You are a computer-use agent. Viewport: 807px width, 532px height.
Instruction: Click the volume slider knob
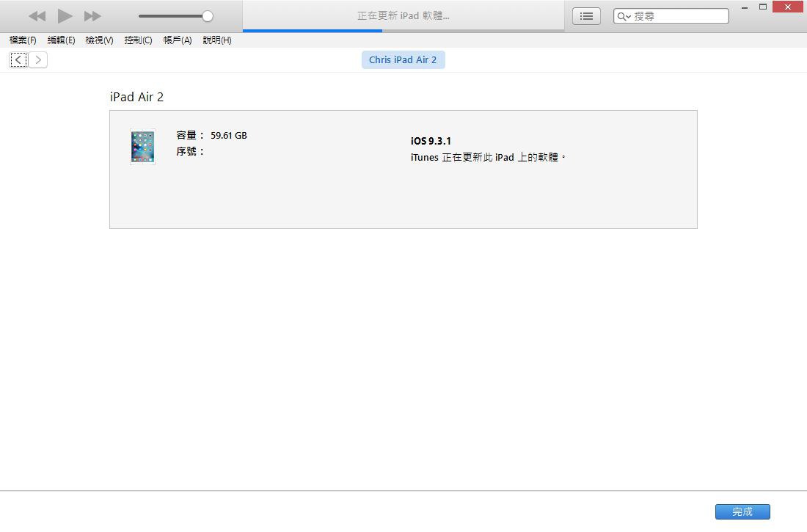pos(208,16)
